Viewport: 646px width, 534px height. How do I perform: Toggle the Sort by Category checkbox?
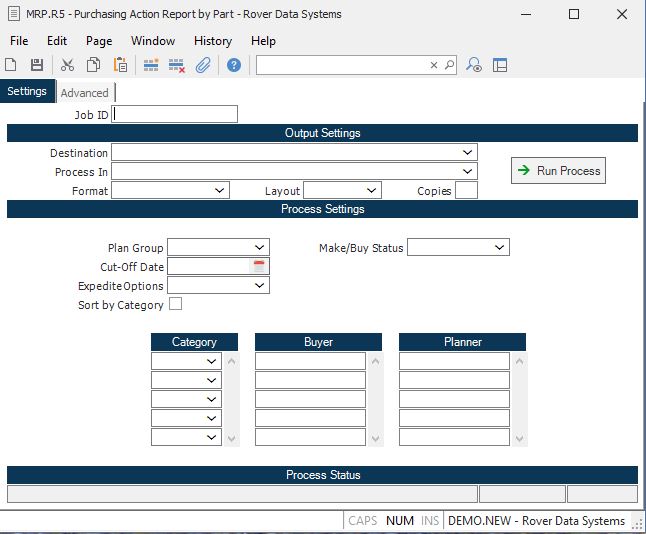click(x=176, y=304)
